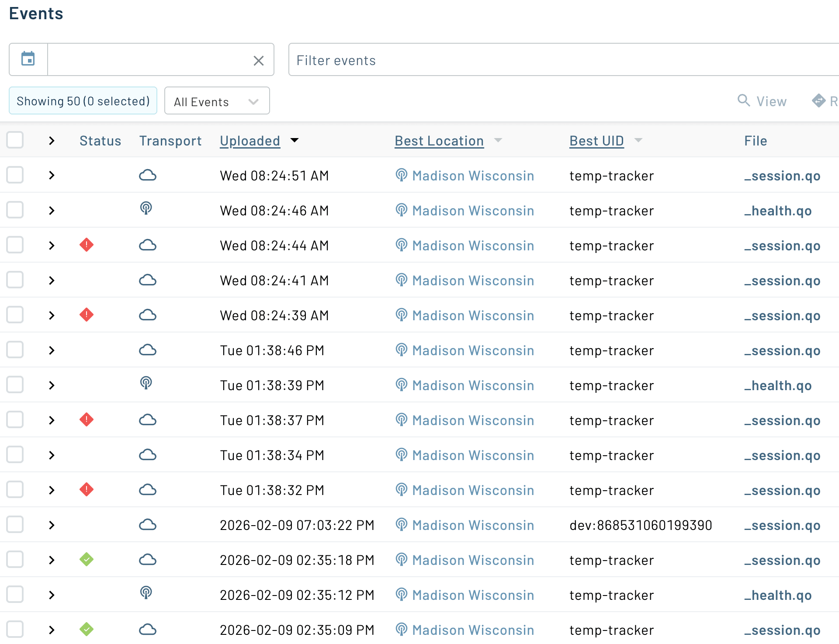Open the All Events dropdown

coord(217,101)
